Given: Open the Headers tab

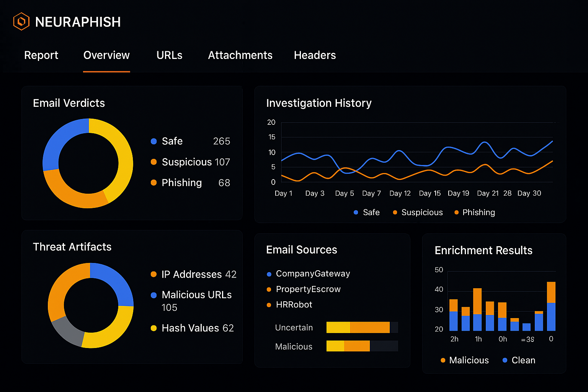Looking at the screenshot, I should tap(315, 56).
